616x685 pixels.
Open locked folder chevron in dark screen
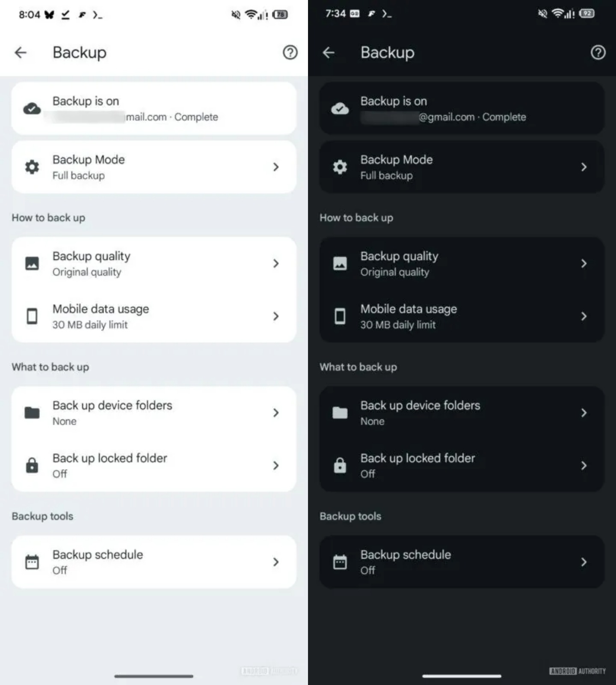tap(584, 465)
